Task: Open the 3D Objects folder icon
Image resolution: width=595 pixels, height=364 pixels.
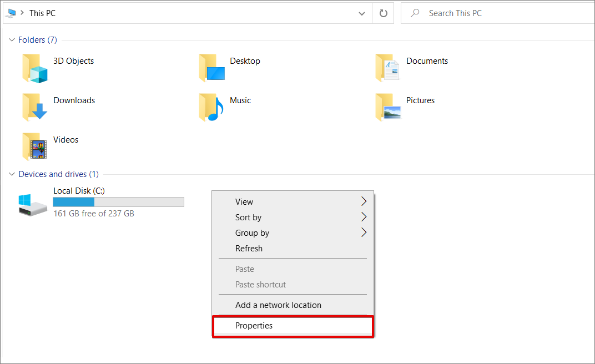Action: (x=34, y=68)
